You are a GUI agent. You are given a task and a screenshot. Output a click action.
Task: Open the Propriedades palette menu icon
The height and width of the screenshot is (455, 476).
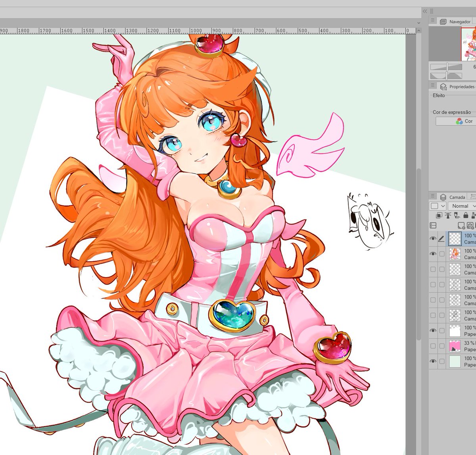433,85
